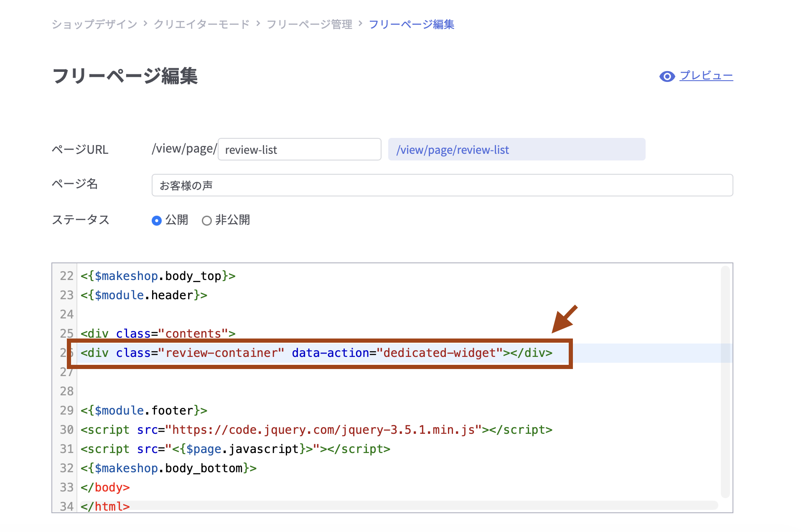Open the /view/page/review-list URL link
809x532 pixels.
pos(453,150)
